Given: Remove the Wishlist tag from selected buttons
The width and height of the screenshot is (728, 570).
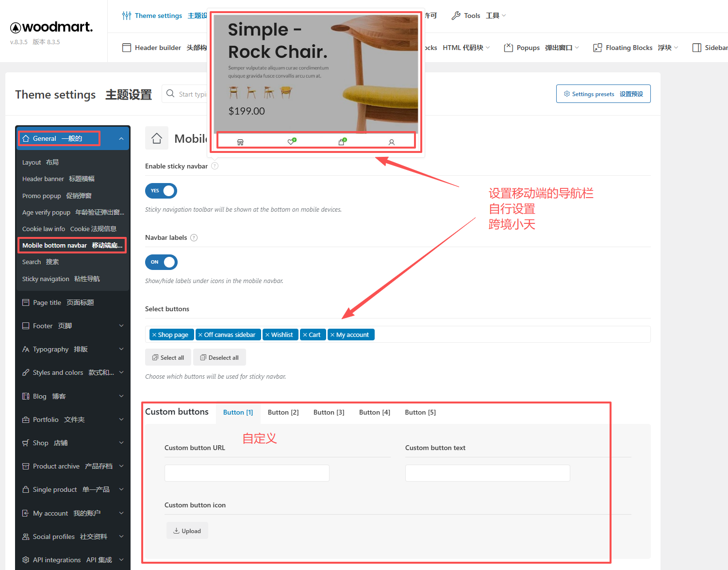Looking at the screenshot, I should pyautogui.click(x=267, y=335).
